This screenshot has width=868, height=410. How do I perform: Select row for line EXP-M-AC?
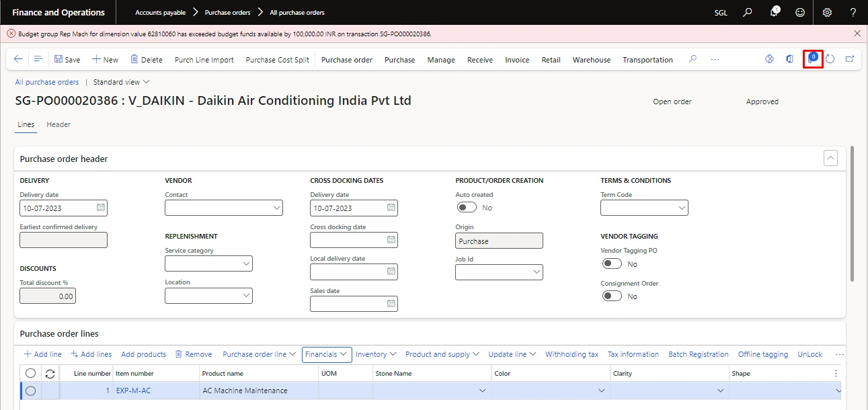click(30, 391)
